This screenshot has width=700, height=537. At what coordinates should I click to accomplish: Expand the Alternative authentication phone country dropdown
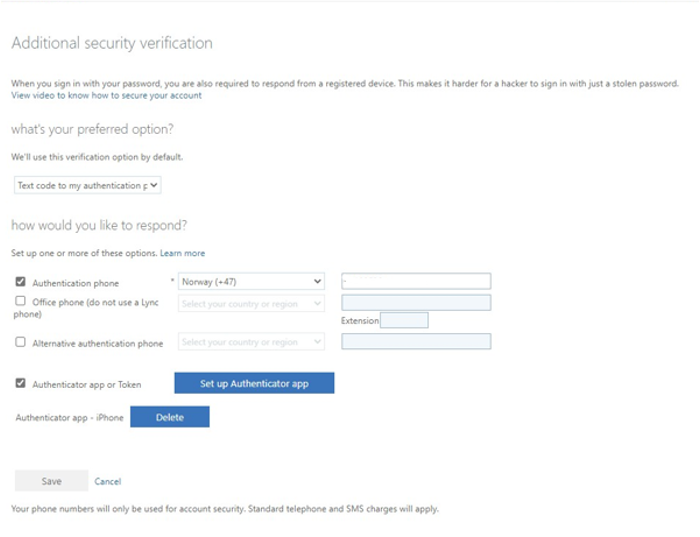[252, 342]
